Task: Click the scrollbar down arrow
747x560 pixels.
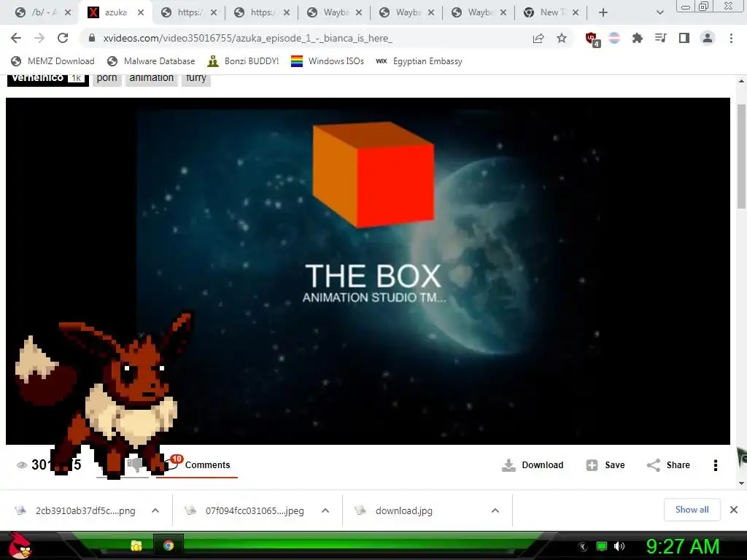Action: [x=741, y=483]
